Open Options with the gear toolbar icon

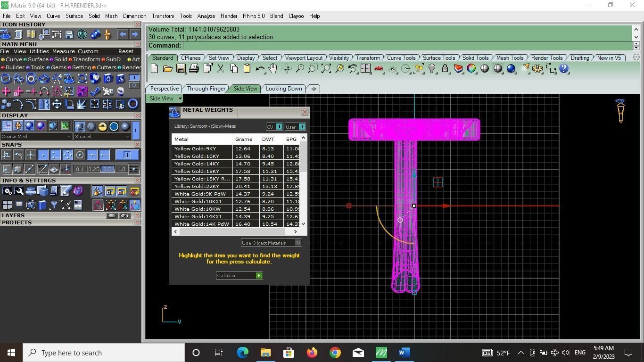537,69
